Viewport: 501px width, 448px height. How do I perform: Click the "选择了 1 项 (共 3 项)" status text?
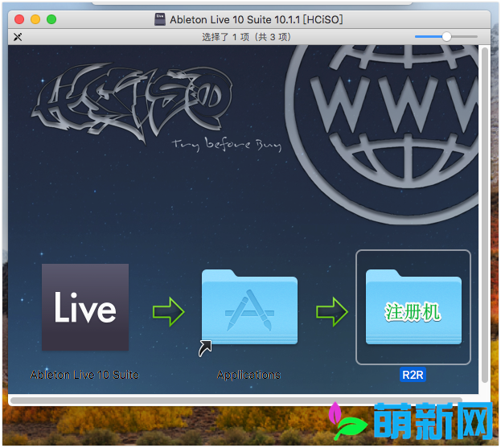click(246, 37)
